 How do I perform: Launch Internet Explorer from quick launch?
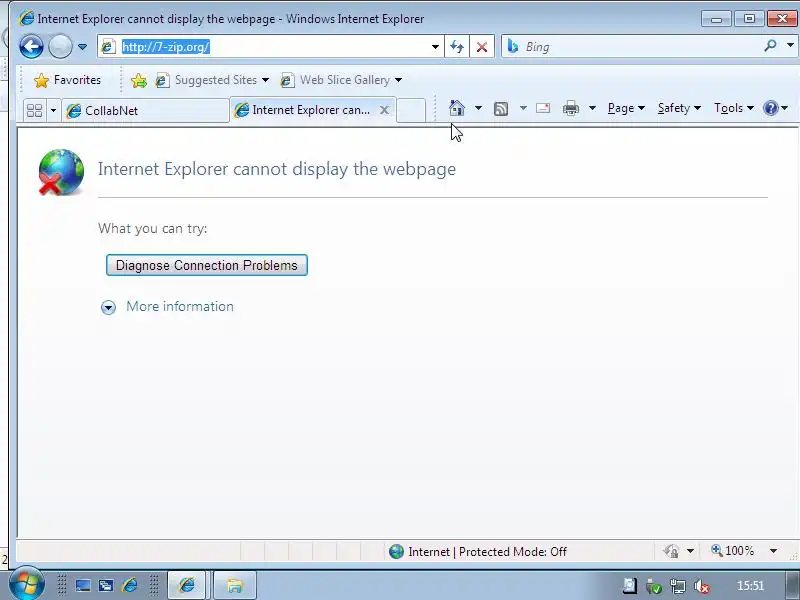tap(130, 585)
